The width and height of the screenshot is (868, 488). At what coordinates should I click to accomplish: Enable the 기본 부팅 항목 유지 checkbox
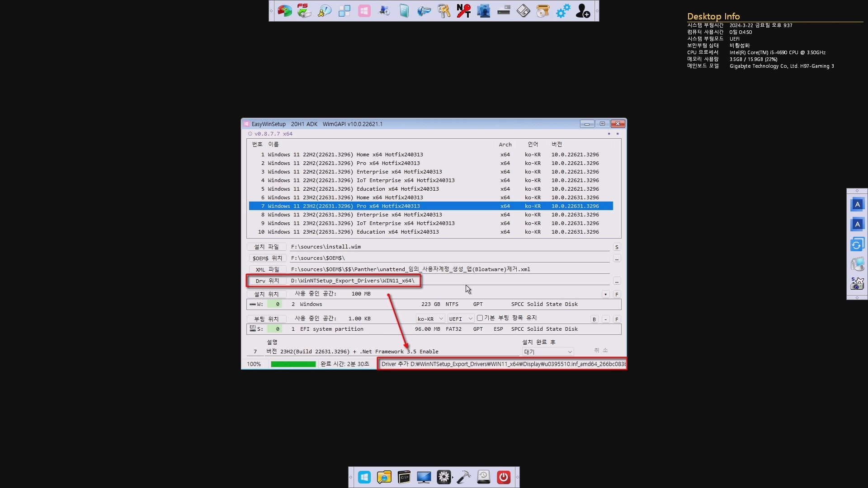point(480,318)
